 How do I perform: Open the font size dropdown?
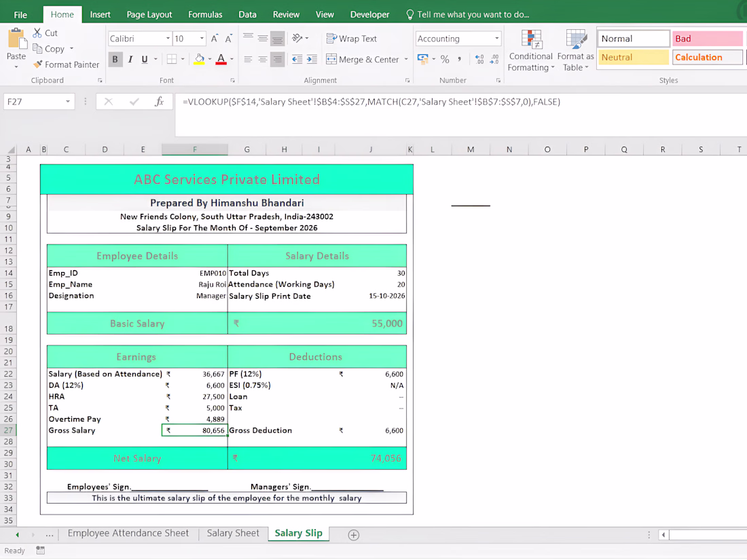pos(202,39)
